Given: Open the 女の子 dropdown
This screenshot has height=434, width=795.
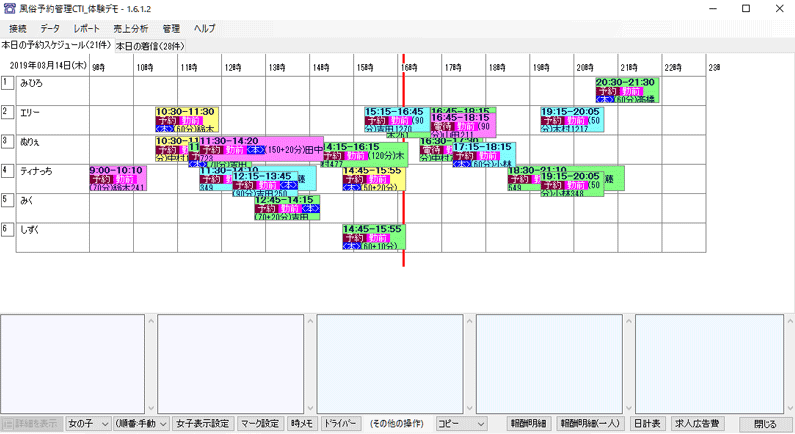Looking at the screenshot, I should pos(88,424).
